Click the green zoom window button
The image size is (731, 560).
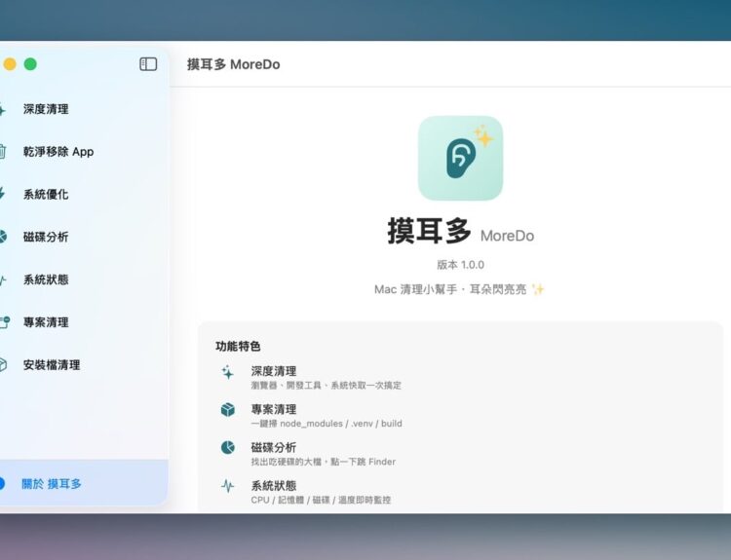[30, 64]
